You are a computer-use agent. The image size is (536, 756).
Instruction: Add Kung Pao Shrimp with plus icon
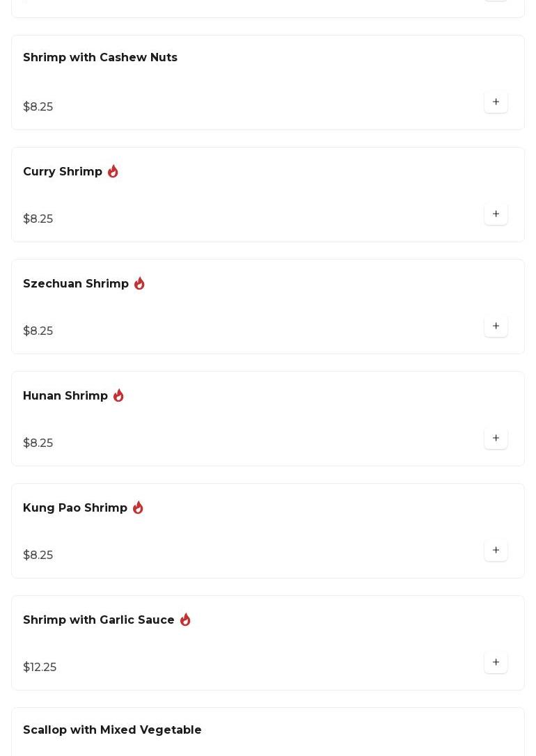coord(496,551)
